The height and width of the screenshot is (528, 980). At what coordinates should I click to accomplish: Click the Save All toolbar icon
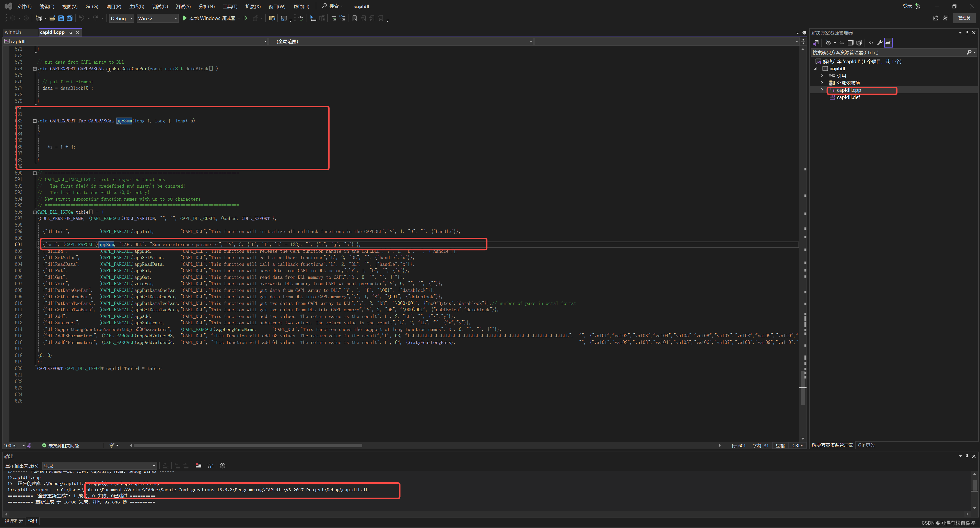[70, 18]
